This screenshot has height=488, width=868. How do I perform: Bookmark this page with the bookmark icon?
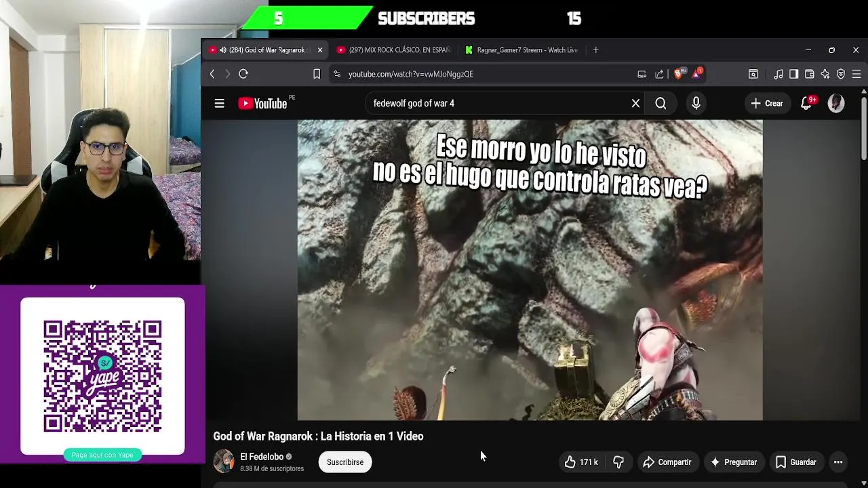pos(317,74)
